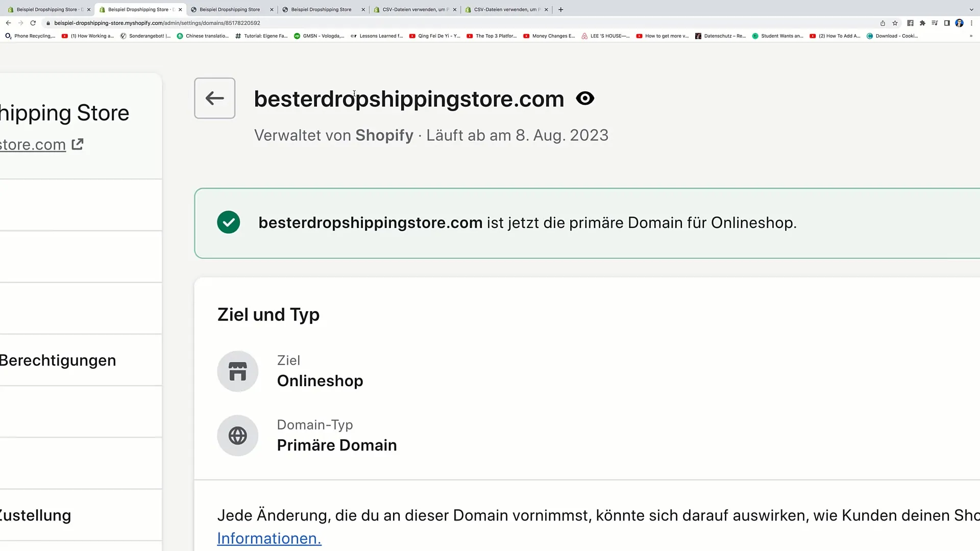
Task: Click the globe icon beside Domain-Typ
Action: [x=237, y=436]
